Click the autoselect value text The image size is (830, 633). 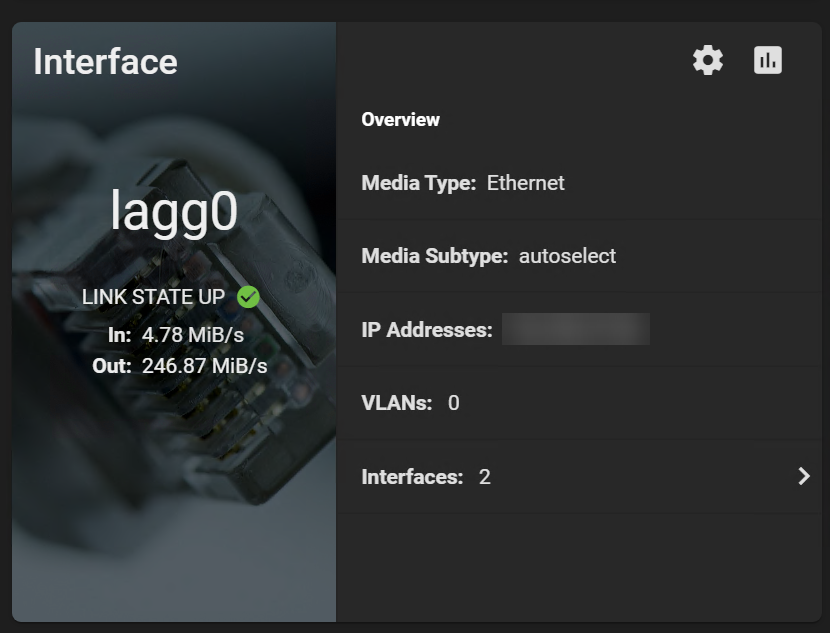click(x=567, y=256)
